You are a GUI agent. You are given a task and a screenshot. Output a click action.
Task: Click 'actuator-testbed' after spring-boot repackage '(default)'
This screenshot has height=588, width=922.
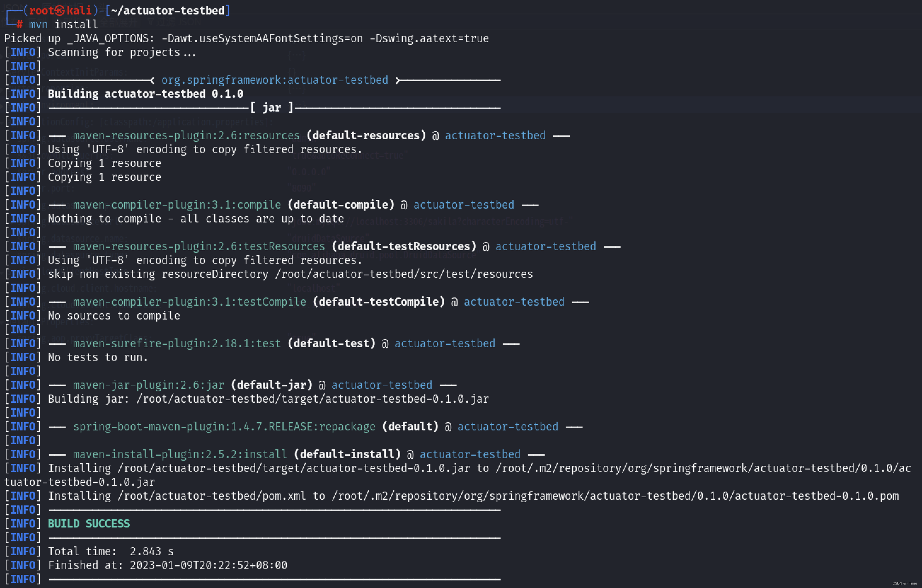tap(508, 426)
